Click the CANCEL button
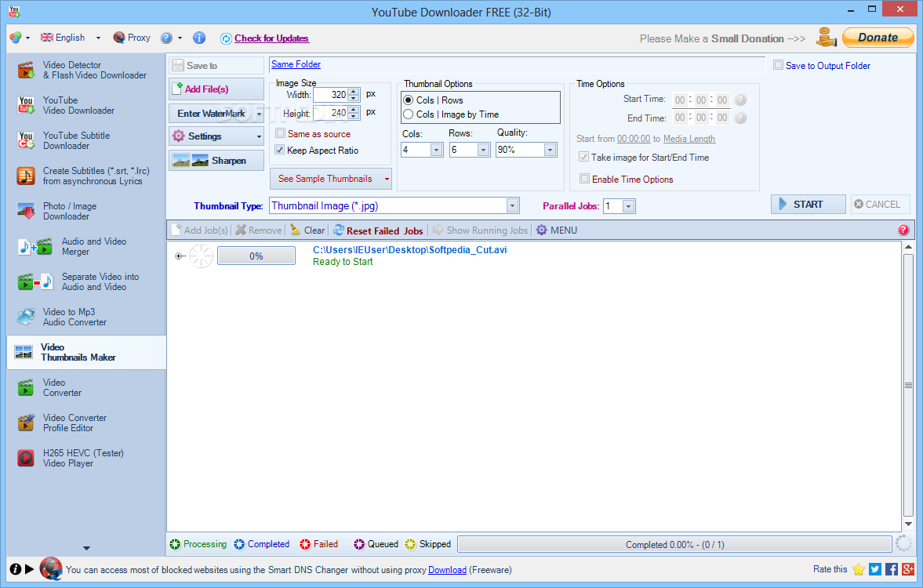Screen dimensions: 923x588 [x=880, y=205]
